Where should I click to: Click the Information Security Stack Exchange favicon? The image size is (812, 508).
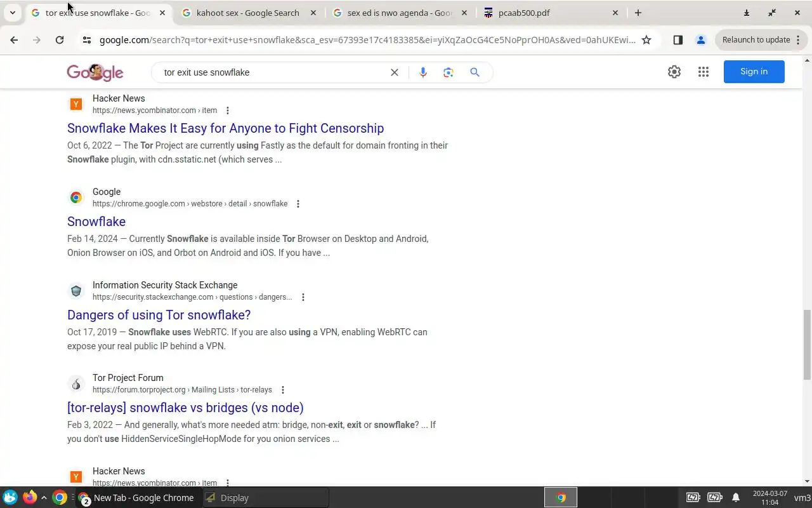pos(76,291)
